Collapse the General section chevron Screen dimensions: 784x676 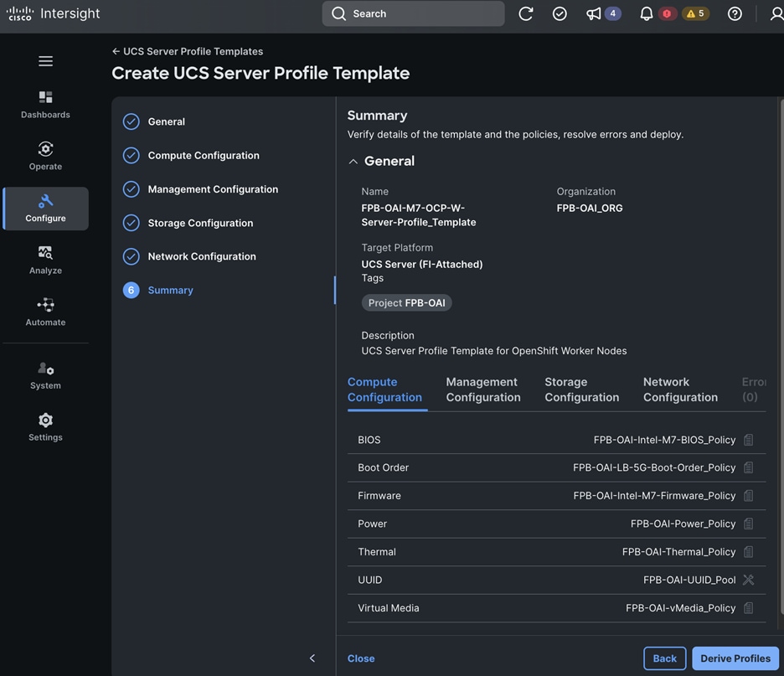(353, 161)
